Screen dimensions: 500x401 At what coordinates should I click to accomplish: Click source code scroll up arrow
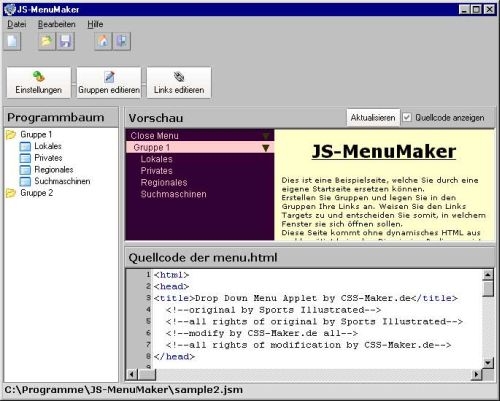488,275
